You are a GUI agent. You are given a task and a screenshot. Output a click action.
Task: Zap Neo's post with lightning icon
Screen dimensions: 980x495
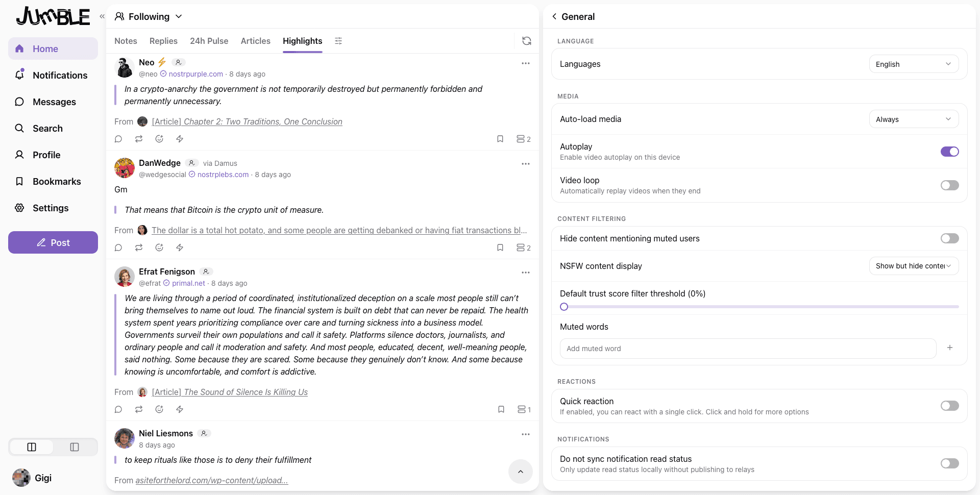pyautogui.click(x=180, y=139)
